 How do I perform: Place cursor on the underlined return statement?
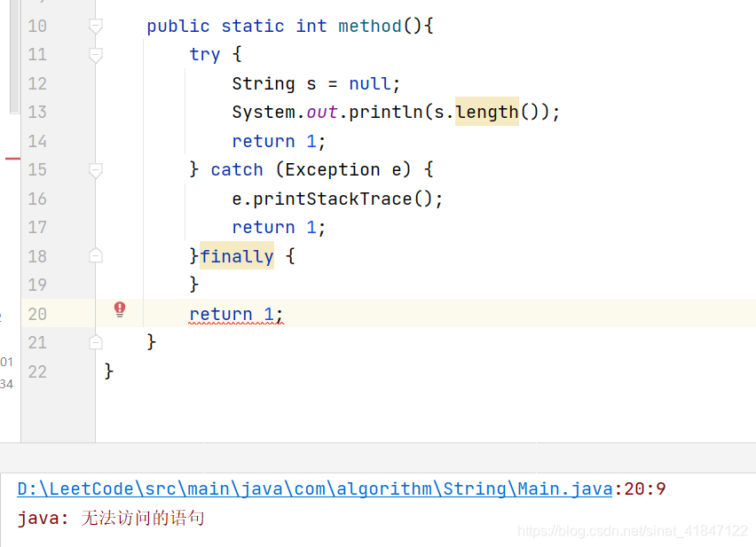235,314
